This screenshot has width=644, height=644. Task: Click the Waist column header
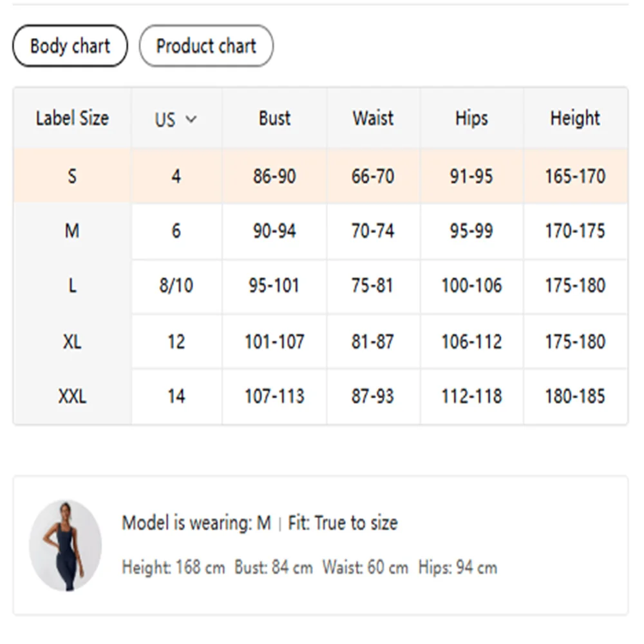pyautogui.click(x=373, y=118)
